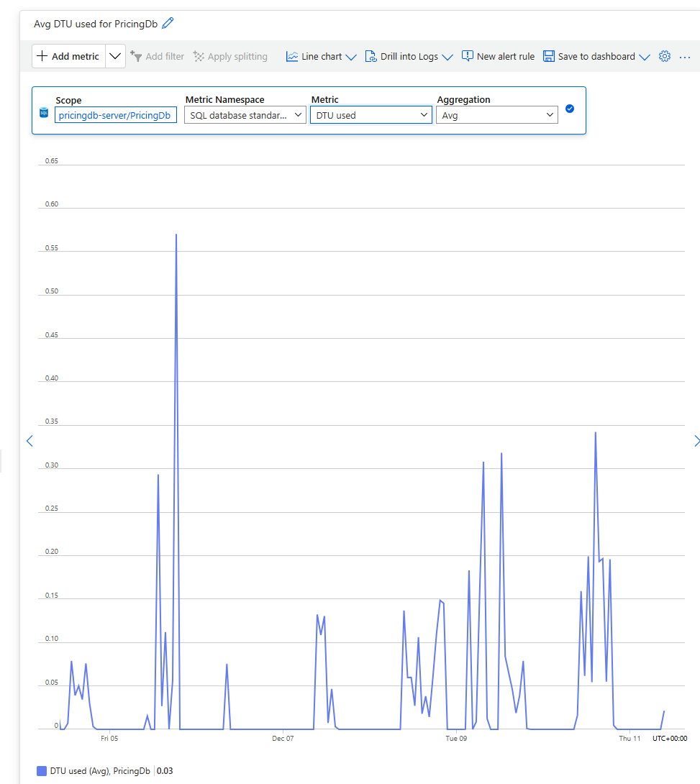700x784 pixels.
Task: Open the chart settings gear icon
Action: tap(665, 56)
